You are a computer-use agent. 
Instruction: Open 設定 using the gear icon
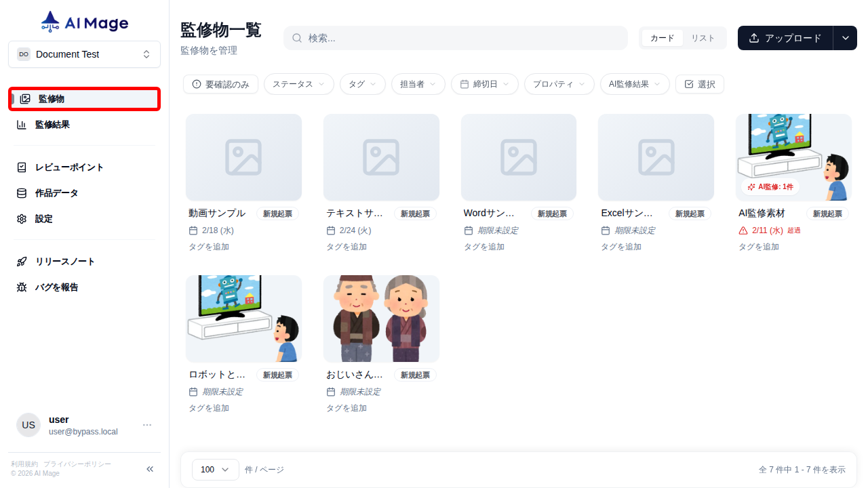pos(21,218)
